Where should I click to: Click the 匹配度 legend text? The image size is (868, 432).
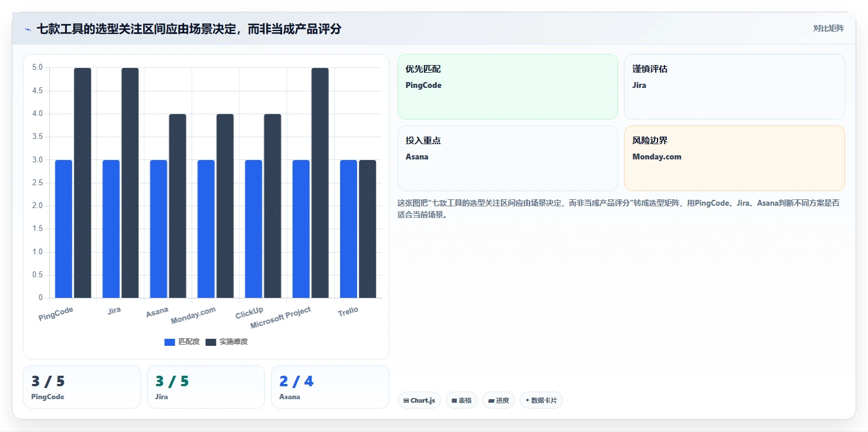pyautogui.click(x=189, y=342)
